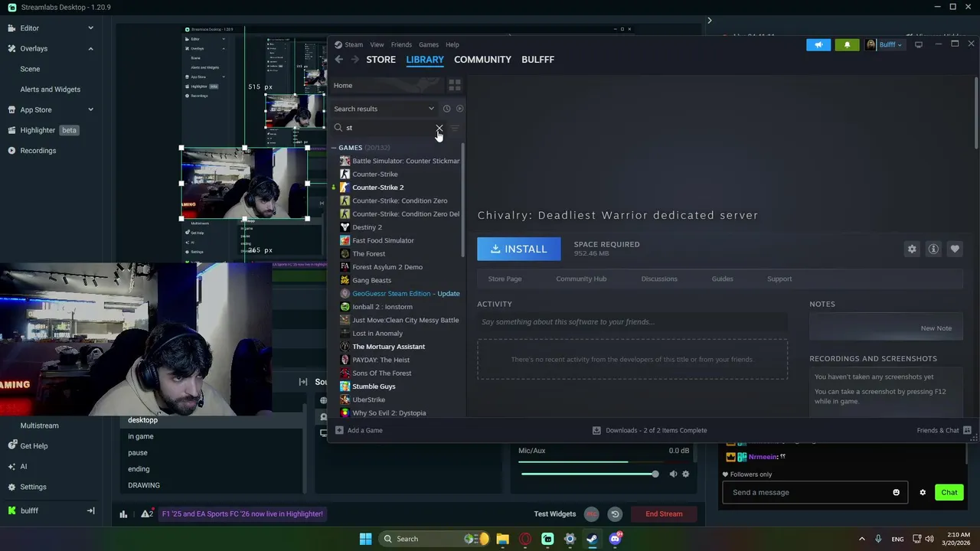Screen dimensions: 980x551
Task: Open the BULFFF profile tab
Action: (537, 60)
